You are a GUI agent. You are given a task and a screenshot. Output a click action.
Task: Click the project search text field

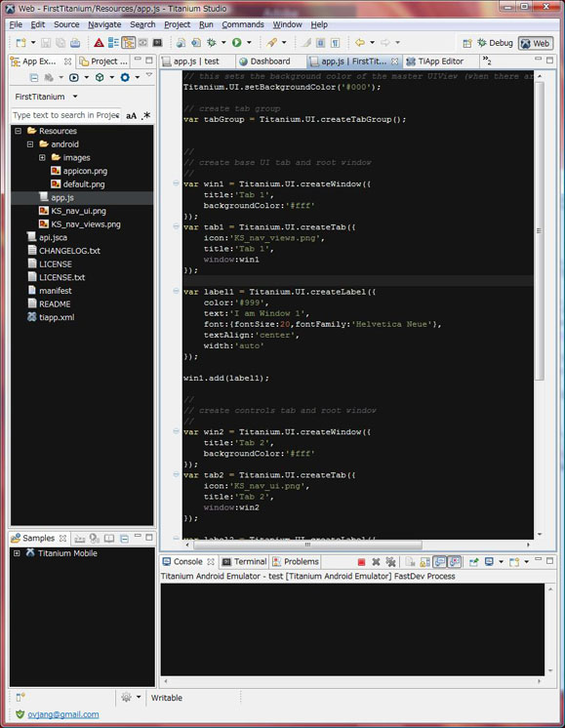65,115
